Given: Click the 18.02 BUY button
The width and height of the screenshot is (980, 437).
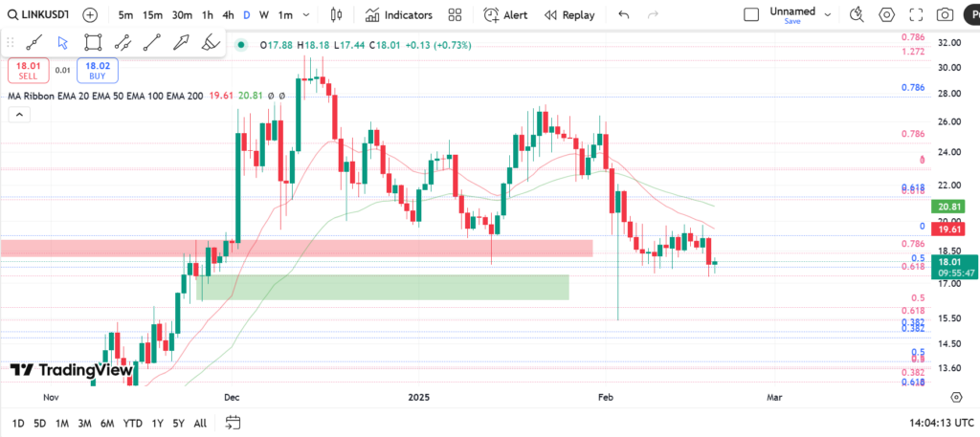Looking at the screenshot, I should (98, 70).
